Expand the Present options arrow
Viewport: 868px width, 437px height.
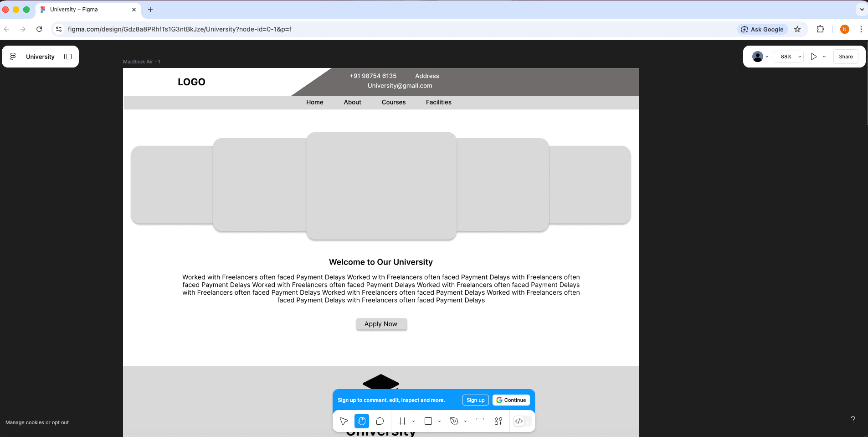click(824, 57)
